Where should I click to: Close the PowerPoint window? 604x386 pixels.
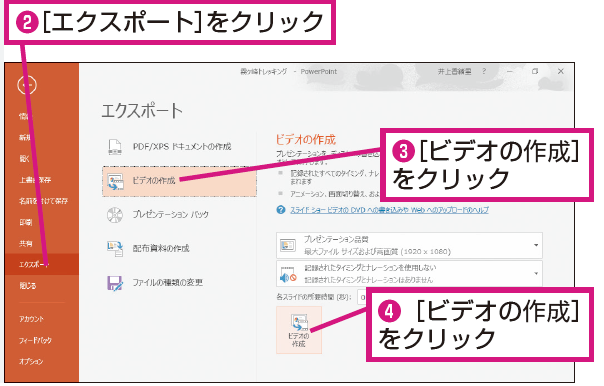pos(561,71)
